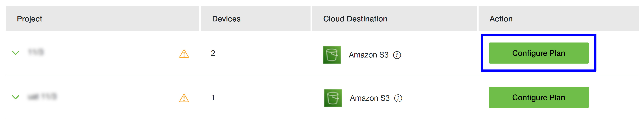
Task: Select the blurred project name in first row
Action: click(36, 52)
